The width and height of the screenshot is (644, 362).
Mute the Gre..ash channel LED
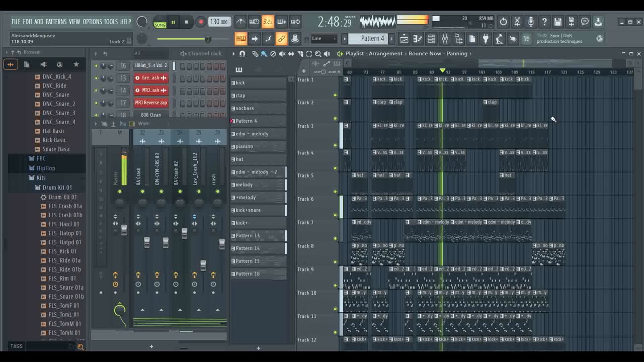pos(96,78)
